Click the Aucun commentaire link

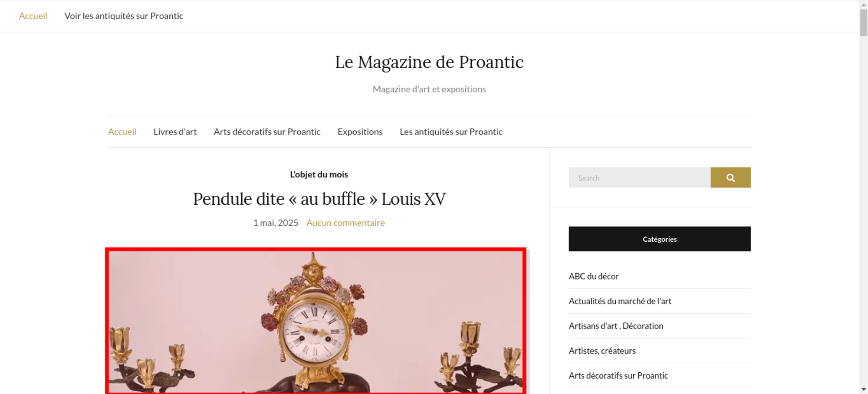point(345,223)
